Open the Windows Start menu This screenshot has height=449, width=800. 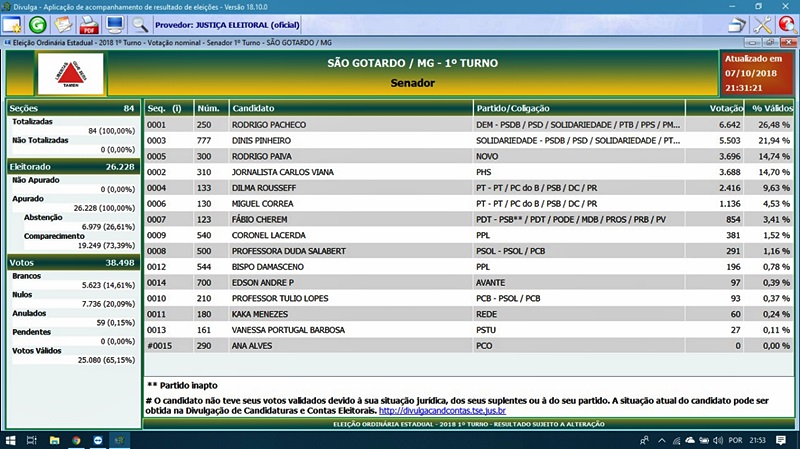click(11, 439)
